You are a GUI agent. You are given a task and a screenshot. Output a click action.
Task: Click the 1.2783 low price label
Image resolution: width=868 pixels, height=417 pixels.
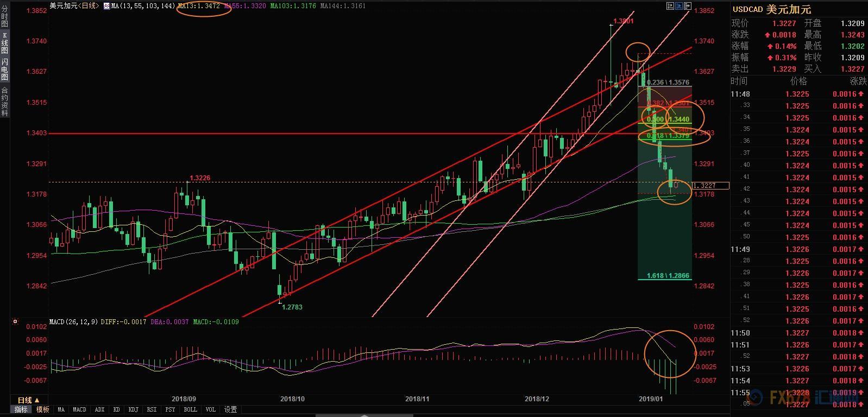292,307
